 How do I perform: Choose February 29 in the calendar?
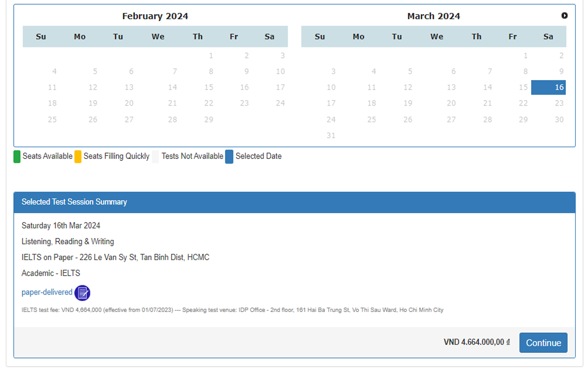pos(209,120)
